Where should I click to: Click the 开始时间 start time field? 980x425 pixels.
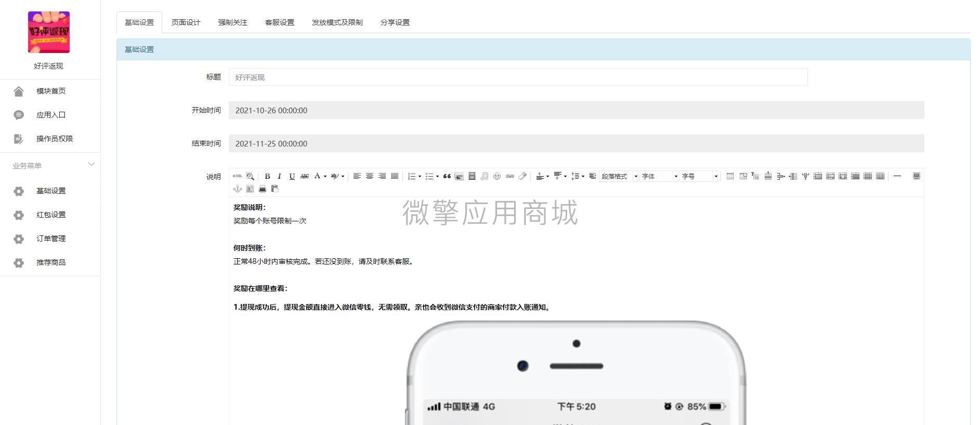(577, 110)
